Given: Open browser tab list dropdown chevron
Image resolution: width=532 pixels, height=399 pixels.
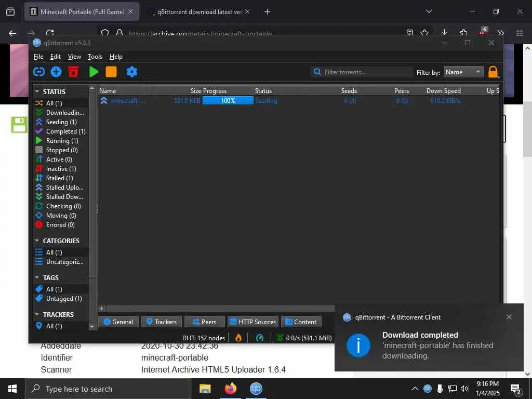Looking at the screenshot, I should [x=429, y=11].
